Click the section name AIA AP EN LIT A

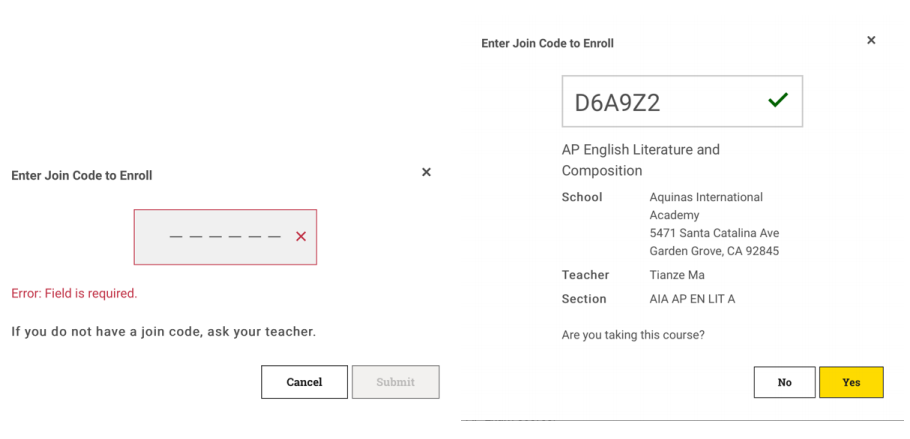[692, 299]
